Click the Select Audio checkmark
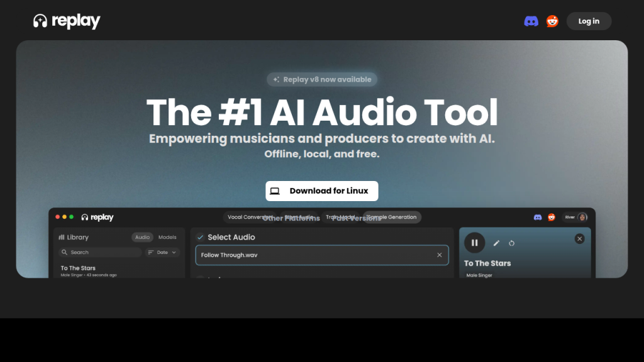Screen dimensions: 644x362 (200, 237)
